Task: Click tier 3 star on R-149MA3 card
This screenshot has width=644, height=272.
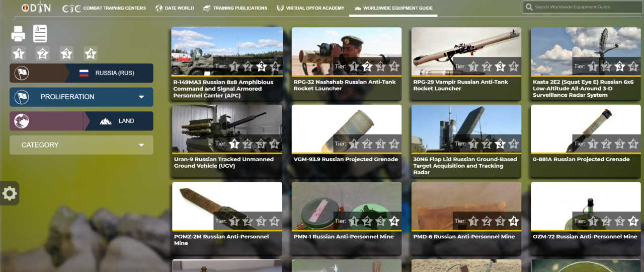Action: pyautogui.click(x=261, y=66)
